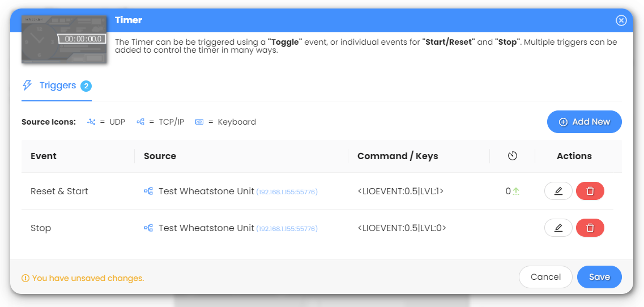Delete the Stop trigger
Image resolution: width=644 pixels, height=307 pixels.
coord(590,228)
